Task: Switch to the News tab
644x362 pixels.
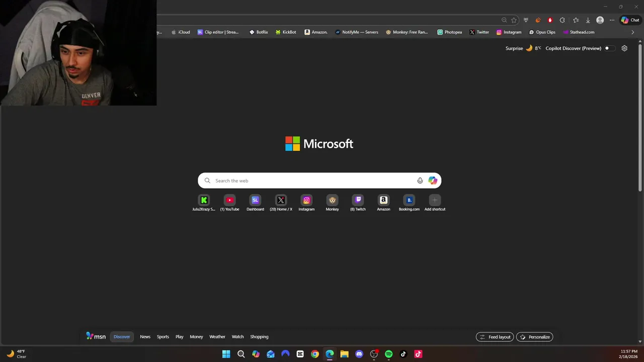Action: pos(145,337)
